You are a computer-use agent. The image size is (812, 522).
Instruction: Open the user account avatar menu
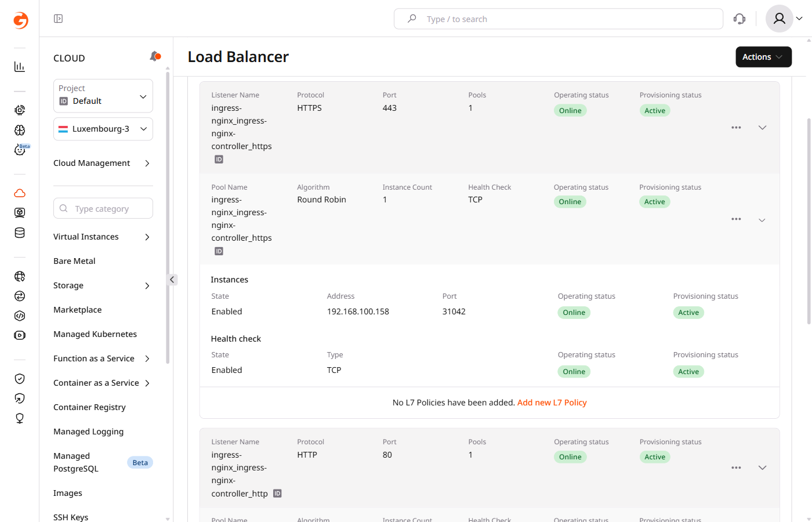coord(784,19)
